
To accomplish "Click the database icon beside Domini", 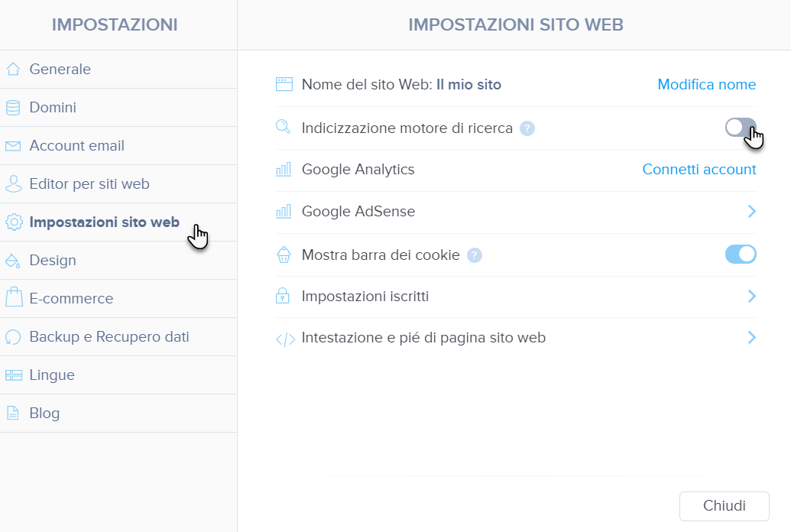I will click(13, 107).
